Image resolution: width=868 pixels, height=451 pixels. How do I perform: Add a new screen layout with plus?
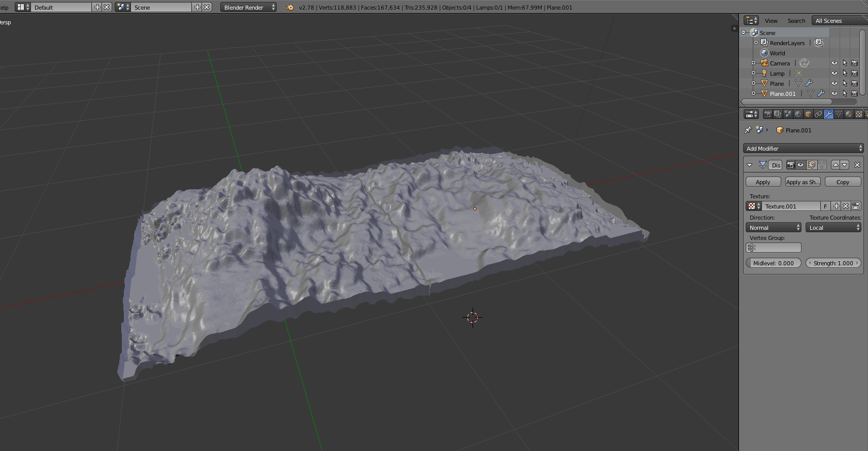point(97,7)
